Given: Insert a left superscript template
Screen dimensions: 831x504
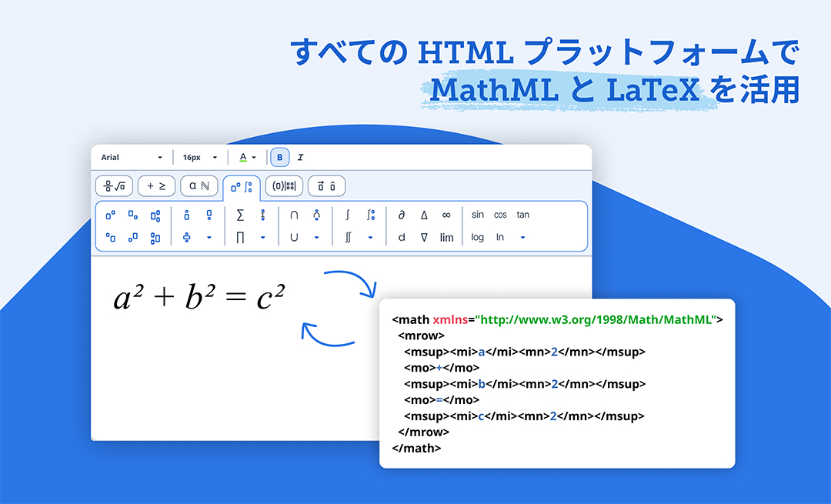Looking at the screenshot, I should 110,238.
